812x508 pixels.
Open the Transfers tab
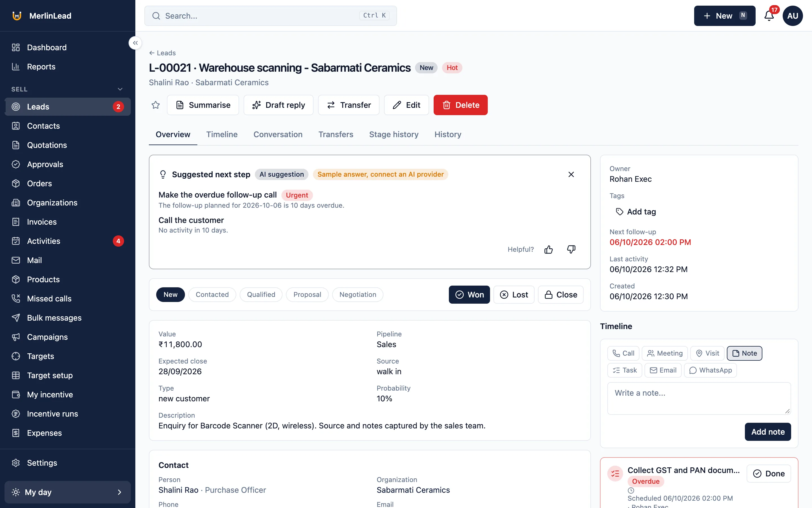point(336,134)
